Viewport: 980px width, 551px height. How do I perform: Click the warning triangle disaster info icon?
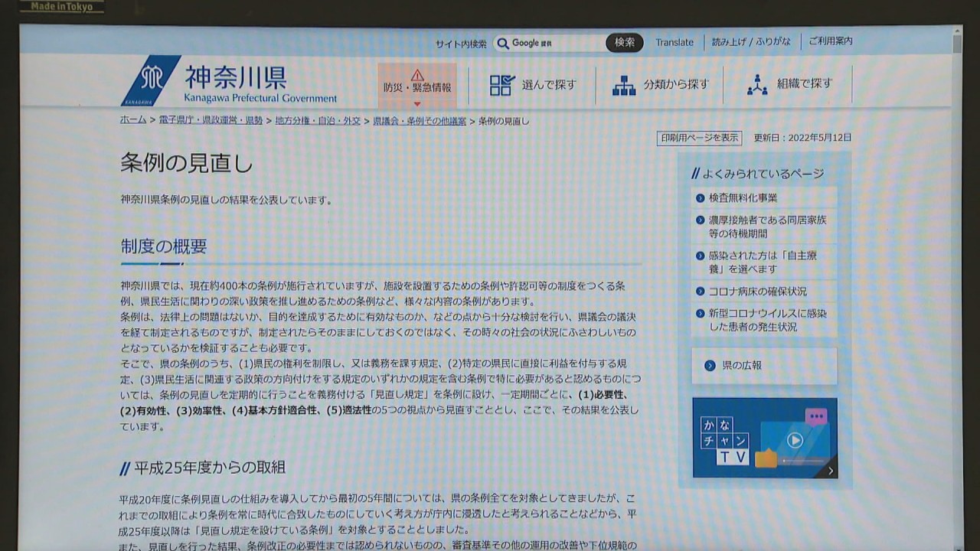click(x=417, y=75)
